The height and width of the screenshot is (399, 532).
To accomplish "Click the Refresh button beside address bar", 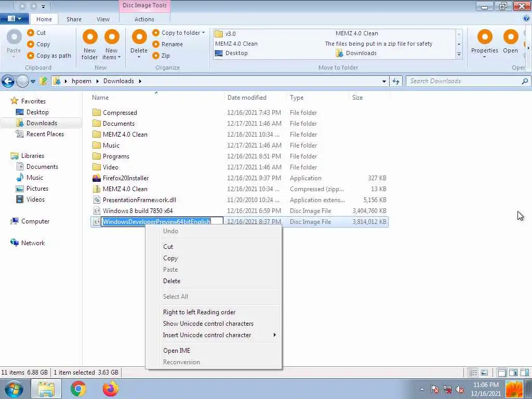I will click(395, 81).
